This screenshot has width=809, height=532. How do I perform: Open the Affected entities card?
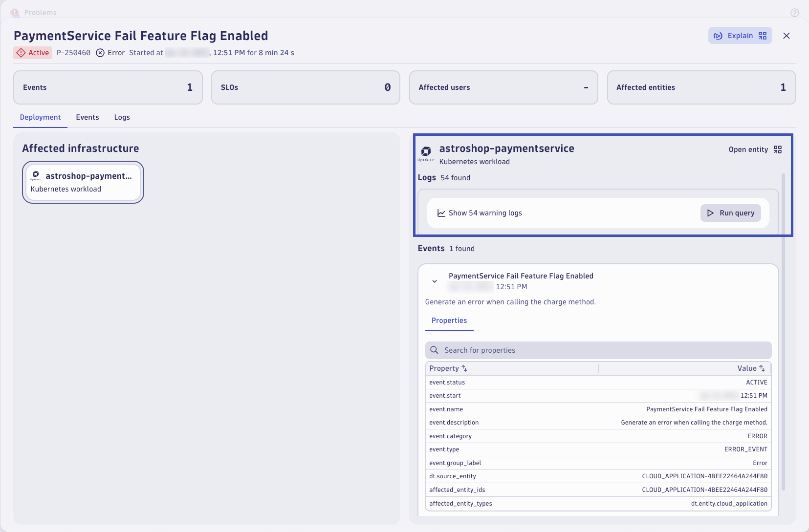[x=701, y=87]
